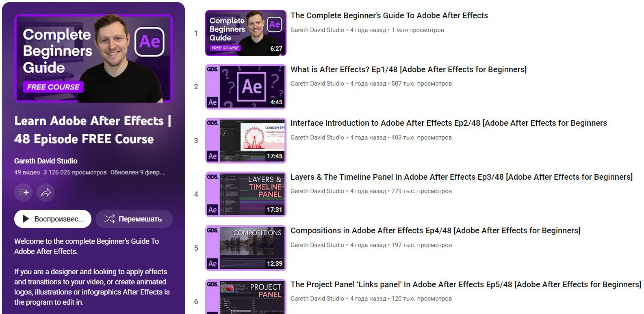Share the playlist using the arrow icon

(x=46, y=192)
